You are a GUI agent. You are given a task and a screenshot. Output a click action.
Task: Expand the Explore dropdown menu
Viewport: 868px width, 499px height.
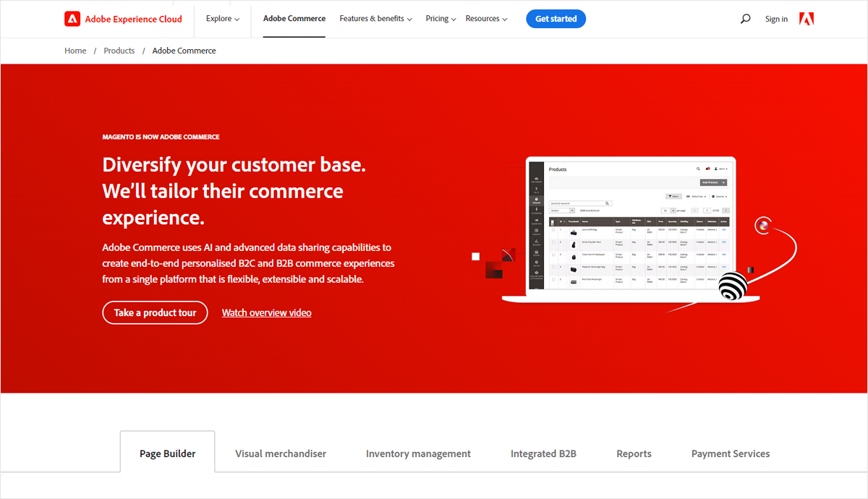223,19
